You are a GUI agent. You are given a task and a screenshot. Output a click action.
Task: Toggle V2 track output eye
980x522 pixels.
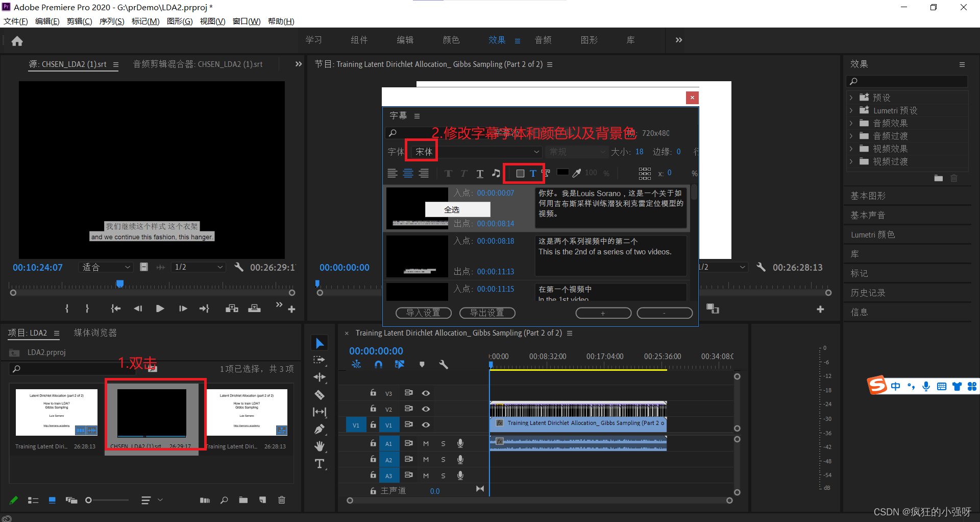(x=426, y=409)
